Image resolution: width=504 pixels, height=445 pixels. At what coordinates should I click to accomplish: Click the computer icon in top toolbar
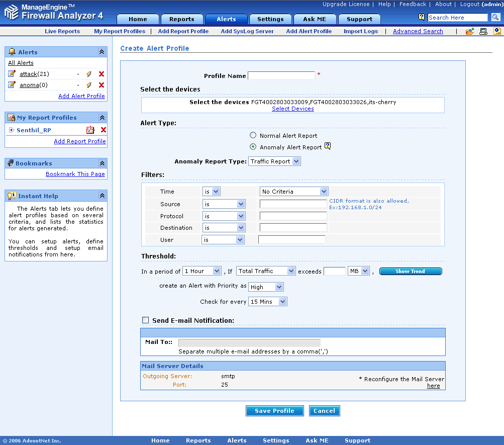click(x=483, y=31)
